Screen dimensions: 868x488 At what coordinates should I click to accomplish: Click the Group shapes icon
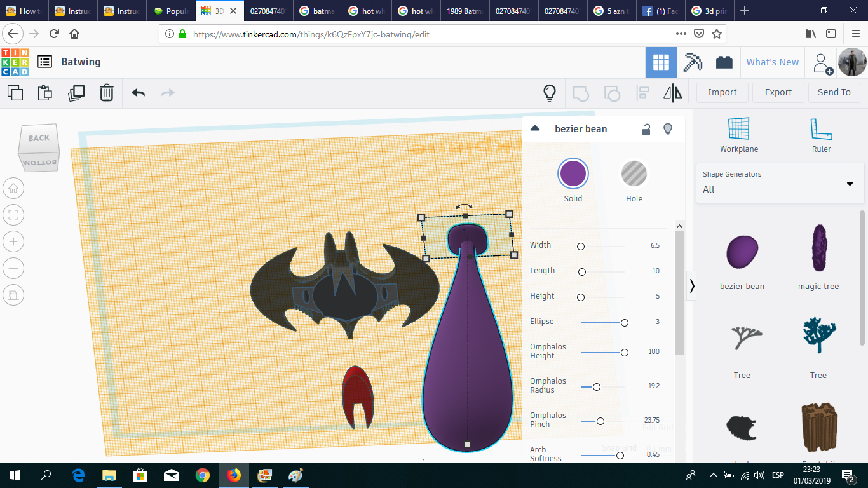coord(581,93)
